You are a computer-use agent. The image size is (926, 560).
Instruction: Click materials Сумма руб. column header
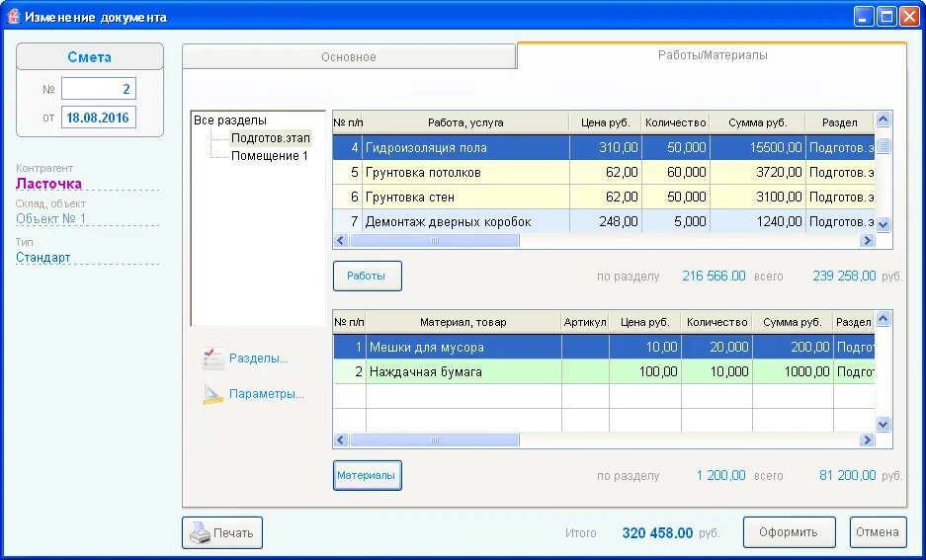pyautogui.click(x=793, y=322)
